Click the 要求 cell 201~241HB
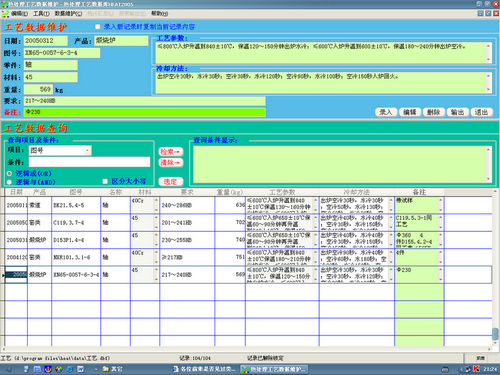 (187, 223)
